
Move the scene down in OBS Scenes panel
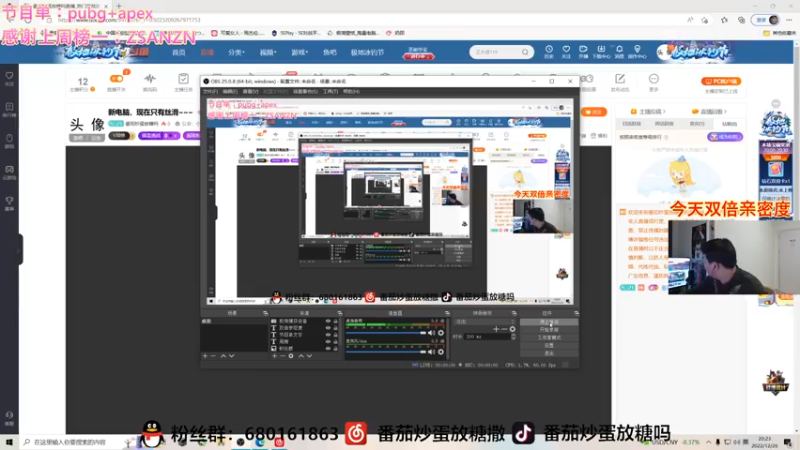pos(231,356)
